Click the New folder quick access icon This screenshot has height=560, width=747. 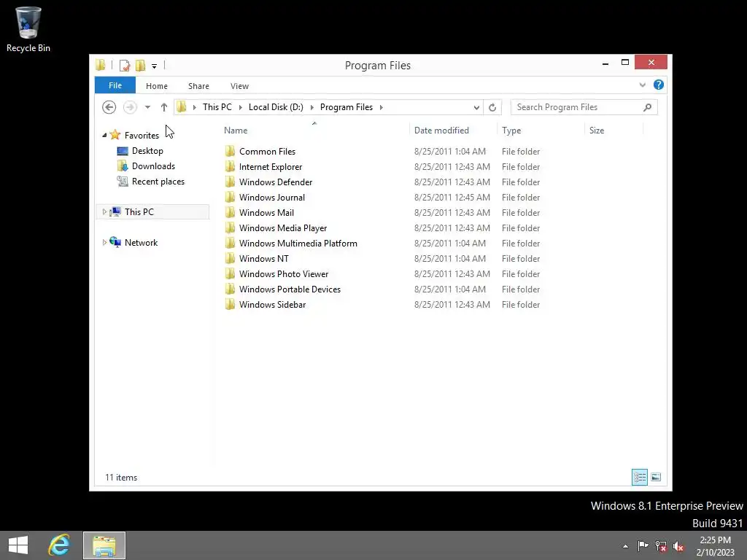click(x=140, y=66)
